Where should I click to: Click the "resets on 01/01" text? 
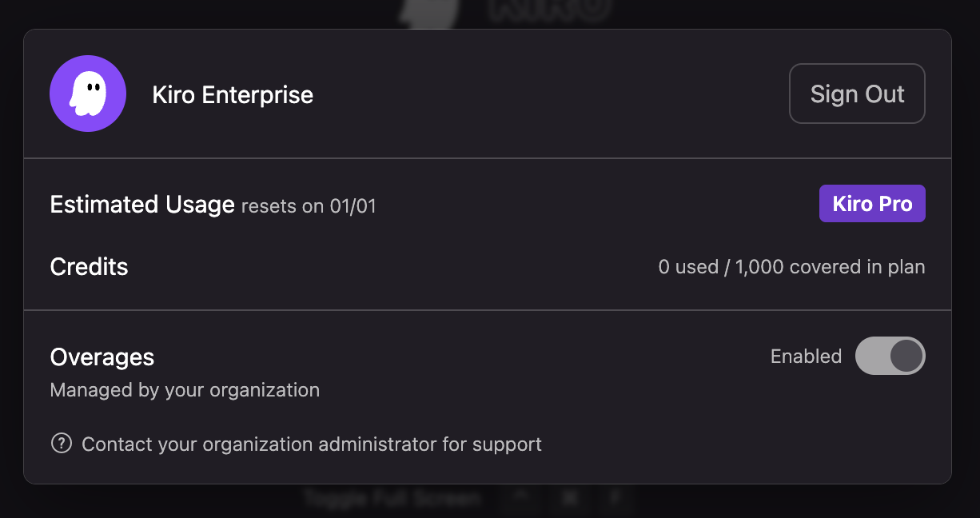309,206
